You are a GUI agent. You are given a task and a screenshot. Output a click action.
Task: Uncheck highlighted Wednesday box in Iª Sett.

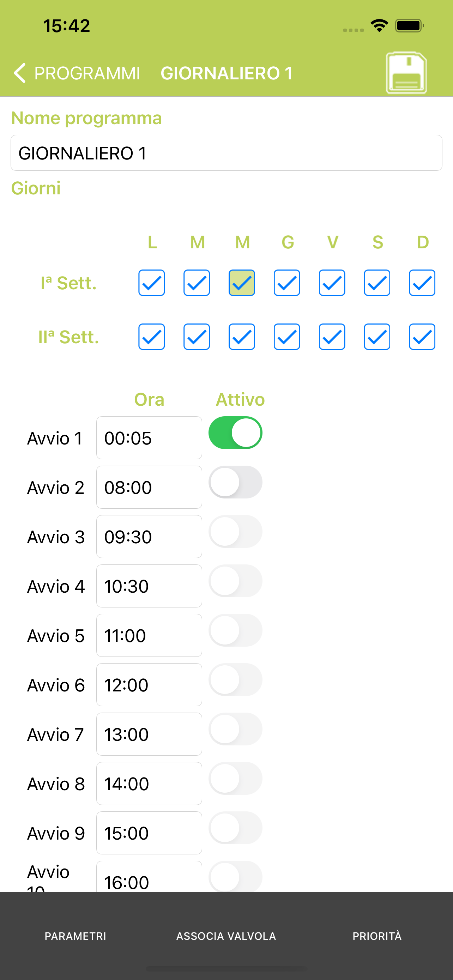point(242,283)
